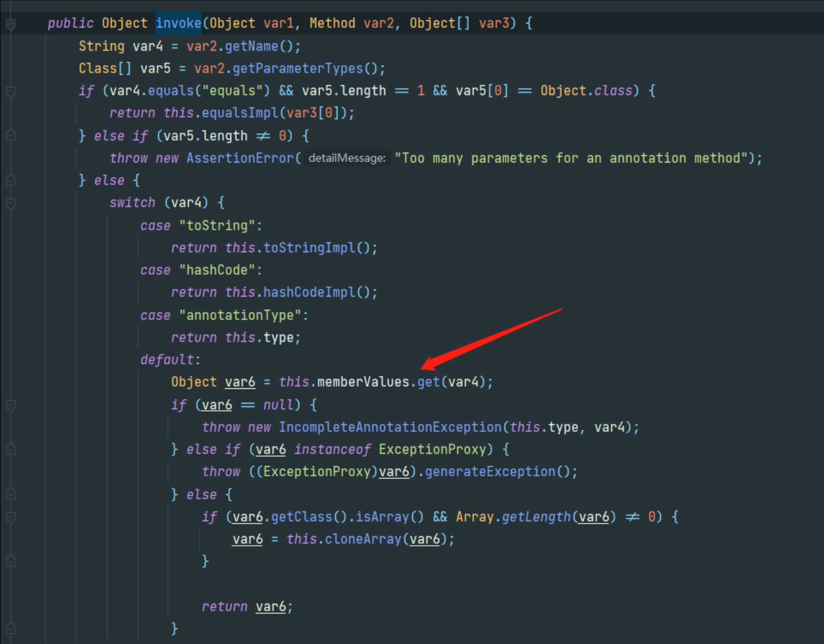Click the 'annotationType' case label string
Viewport: 824px width, 644px height.
point(240,315)
